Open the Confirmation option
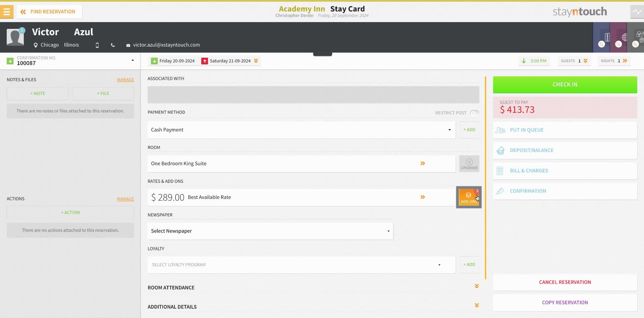Image resolution: width=644 pixels, height=318 pixels. pyautogui.click(x=565, y=191)
